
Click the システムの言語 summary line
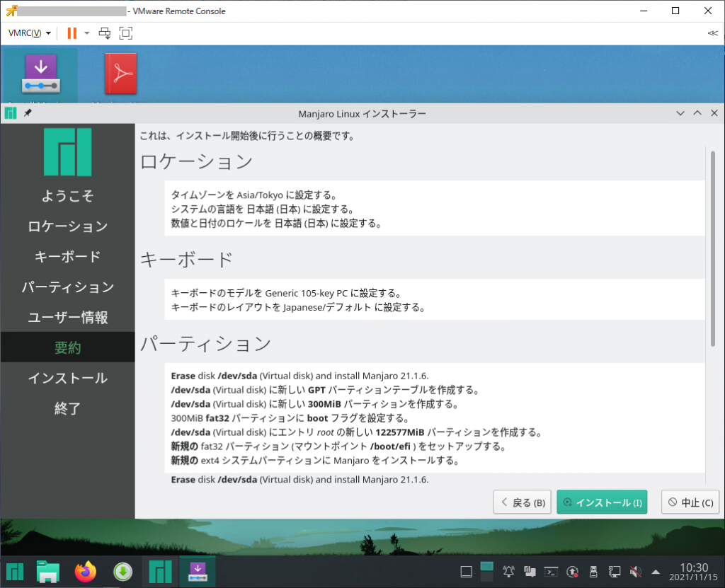pos(263,209)
